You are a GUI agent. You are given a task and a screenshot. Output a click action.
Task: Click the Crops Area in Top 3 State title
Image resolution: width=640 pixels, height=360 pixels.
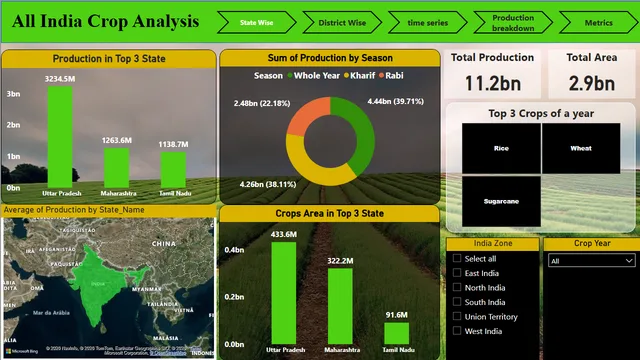click(x=329, y=213)
